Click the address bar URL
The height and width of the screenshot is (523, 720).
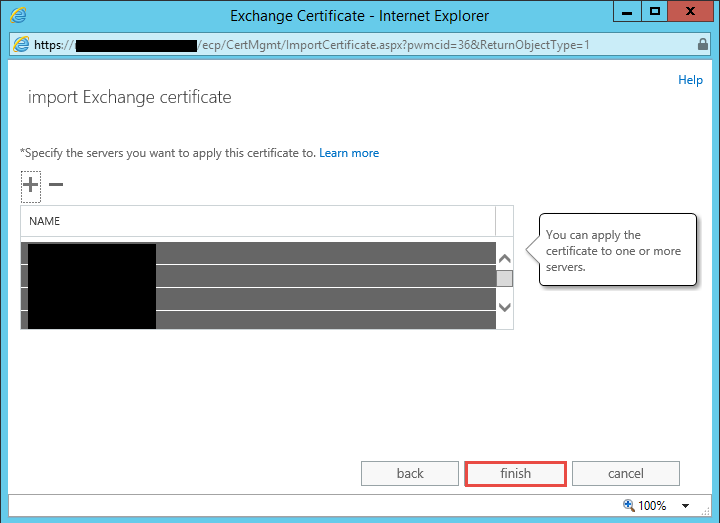coord(311,45)
